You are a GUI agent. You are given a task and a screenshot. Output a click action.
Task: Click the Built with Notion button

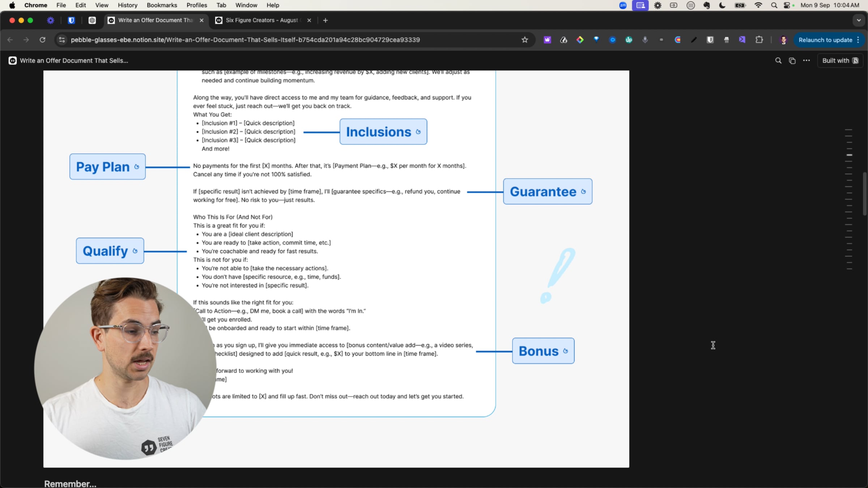point(840,61)
